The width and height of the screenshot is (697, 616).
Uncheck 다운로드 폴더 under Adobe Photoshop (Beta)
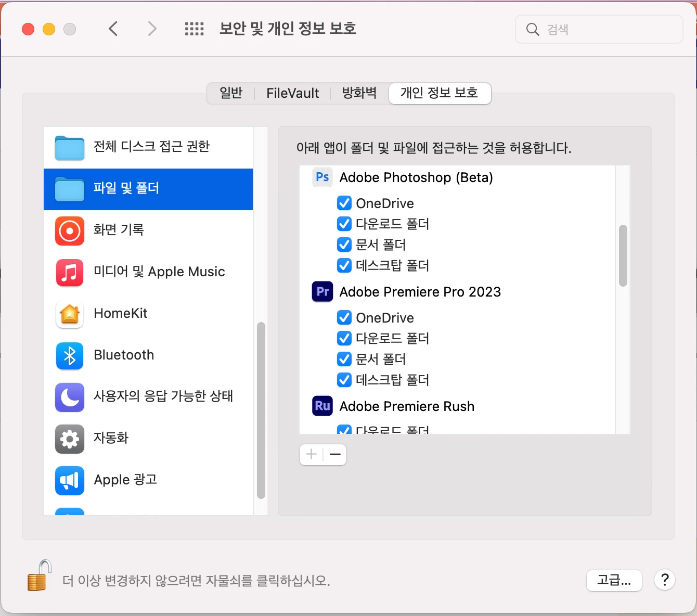[344, 224]
